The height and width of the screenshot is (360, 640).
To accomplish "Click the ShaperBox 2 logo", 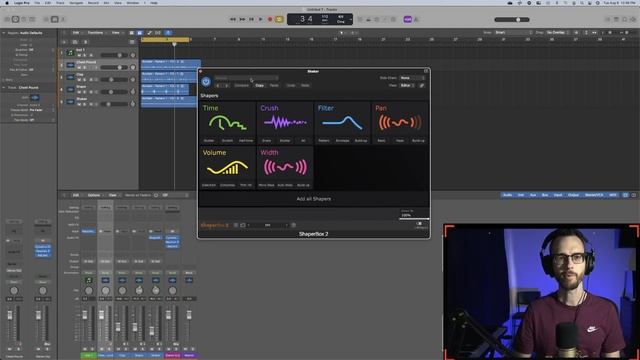I will (215, 225).
